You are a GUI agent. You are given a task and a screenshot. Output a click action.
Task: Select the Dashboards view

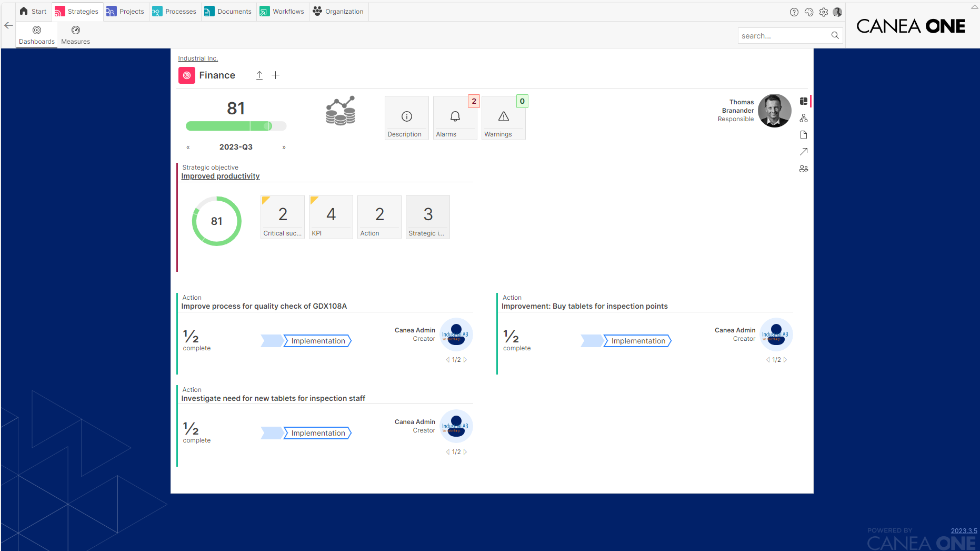37,35
